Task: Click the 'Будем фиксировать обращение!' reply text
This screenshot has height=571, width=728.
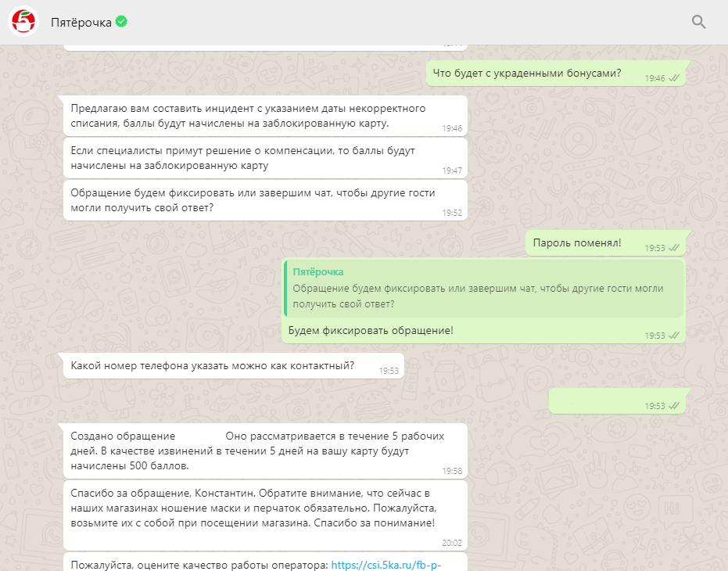Action: pos(371,330)
